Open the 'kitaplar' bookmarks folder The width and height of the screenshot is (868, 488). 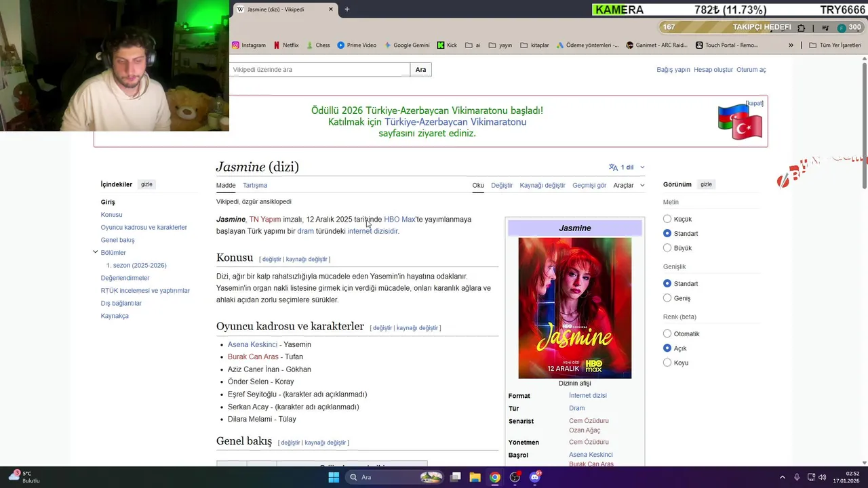(534, 45)
